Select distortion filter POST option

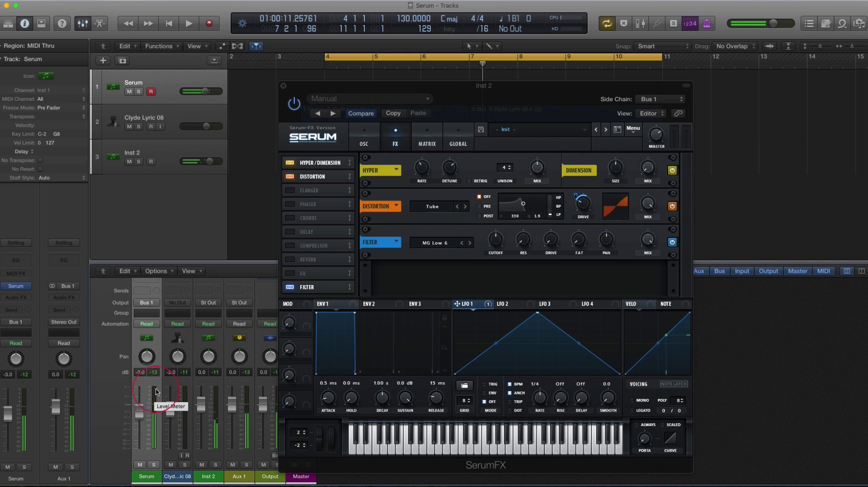(x=480, y=216)
